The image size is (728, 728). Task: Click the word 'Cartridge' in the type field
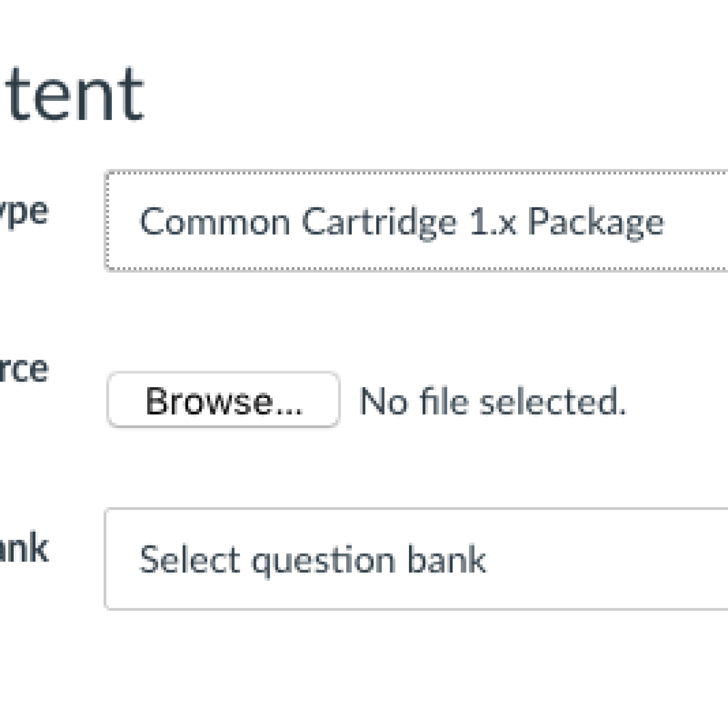(380, 222)
